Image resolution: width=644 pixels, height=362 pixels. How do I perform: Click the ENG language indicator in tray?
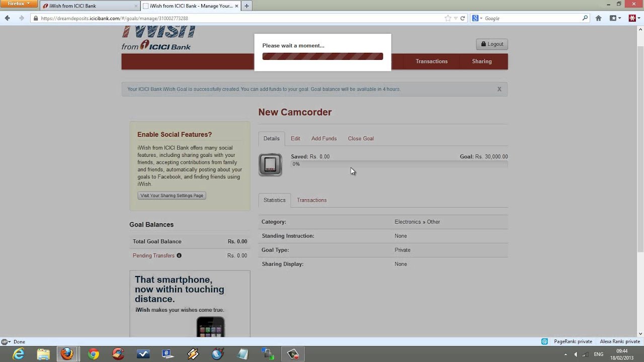tap(599, 354)
